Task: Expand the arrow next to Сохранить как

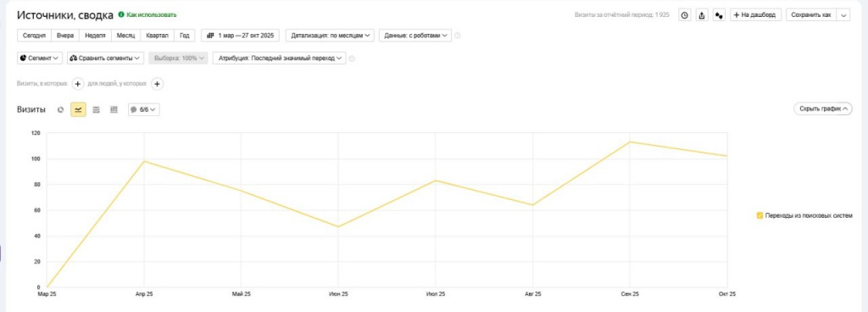Action: click(843, 15)
